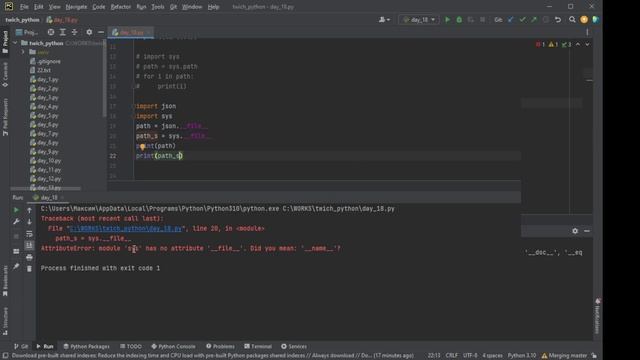The height and width of the screenshot is (360, 640).
Task: Toggle scroll to end in run console
Action: point(29,245)
